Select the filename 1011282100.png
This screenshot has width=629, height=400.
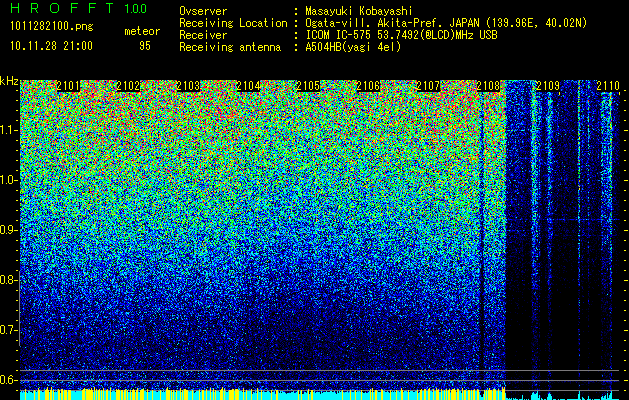click(x=52, y=27)
